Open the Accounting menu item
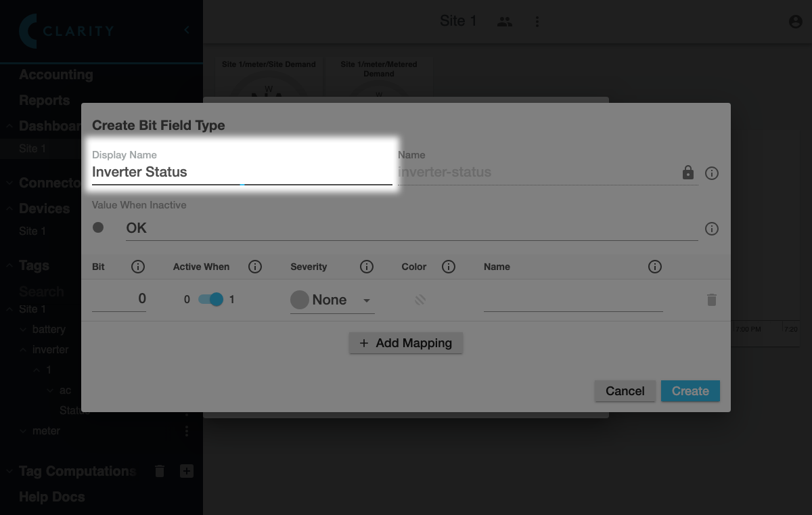812x515 pixels. (56, 74)
